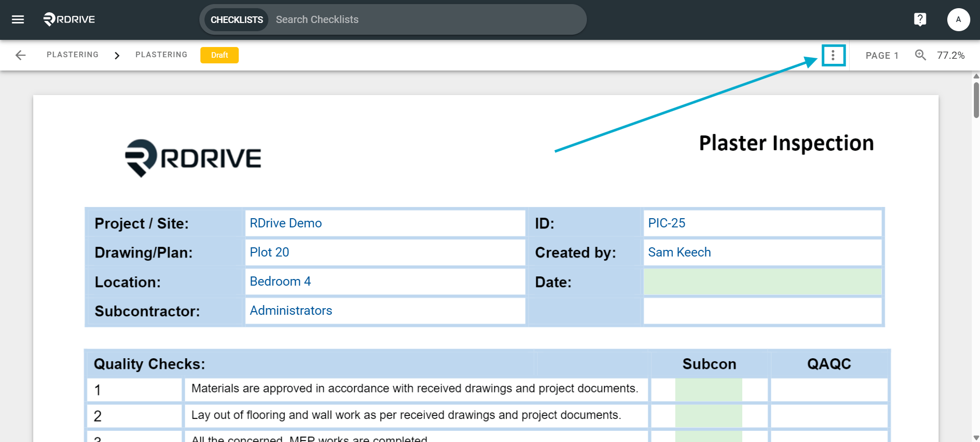
Task: Click the QAQC cell for check 1
Action: 829,389
